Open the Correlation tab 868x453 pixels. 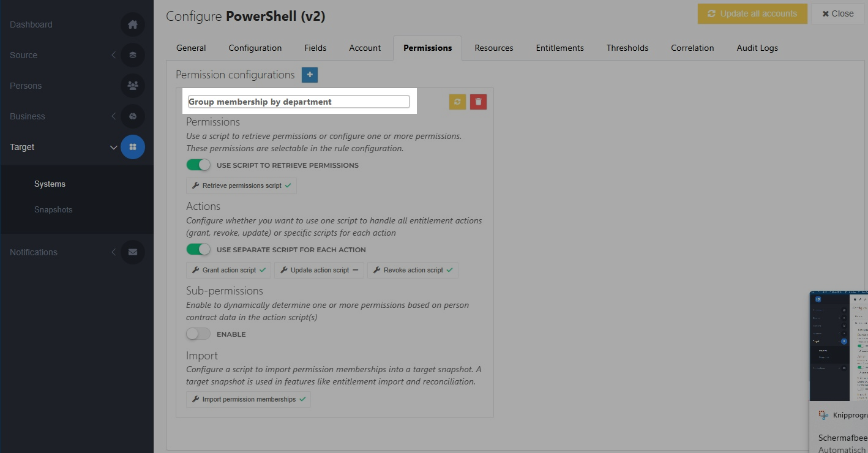click(x=692, y=48)
